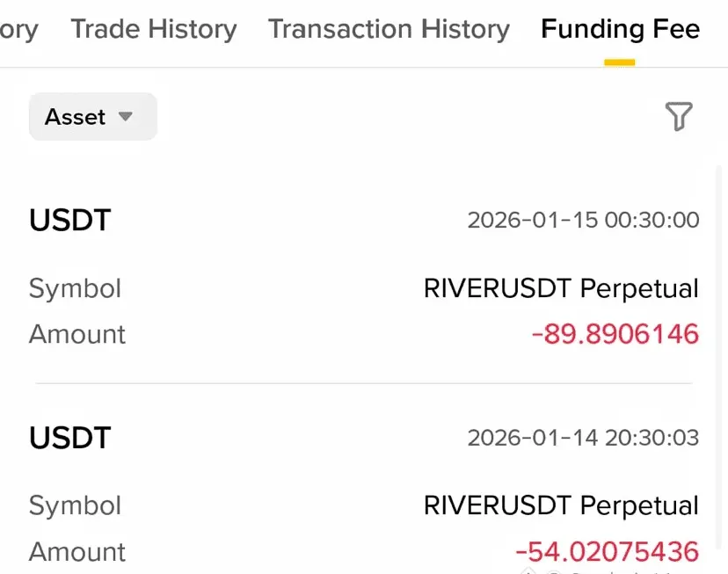
Task: Select second RIVERUSDT Perpetual symbol
Action: 561,505
